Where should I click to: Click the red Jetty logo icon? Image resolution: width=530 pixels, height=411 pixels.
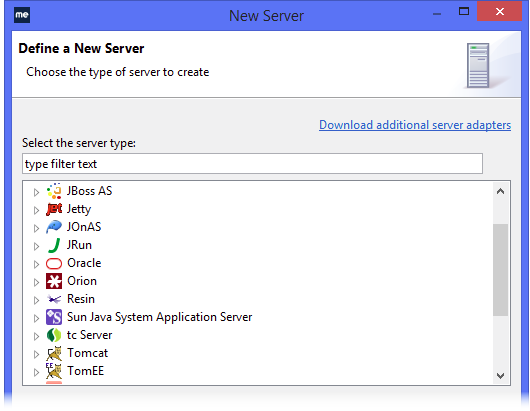(54, 209)
